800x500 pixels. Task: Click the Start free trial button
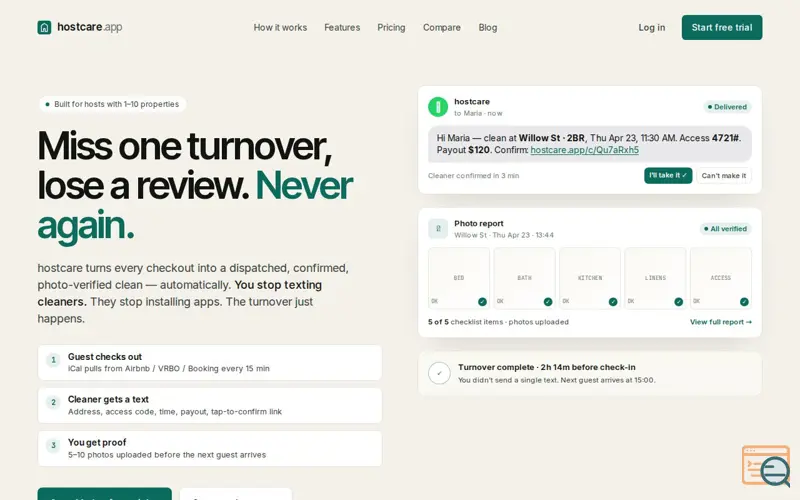pyautogui.click(x=722, y=28)
